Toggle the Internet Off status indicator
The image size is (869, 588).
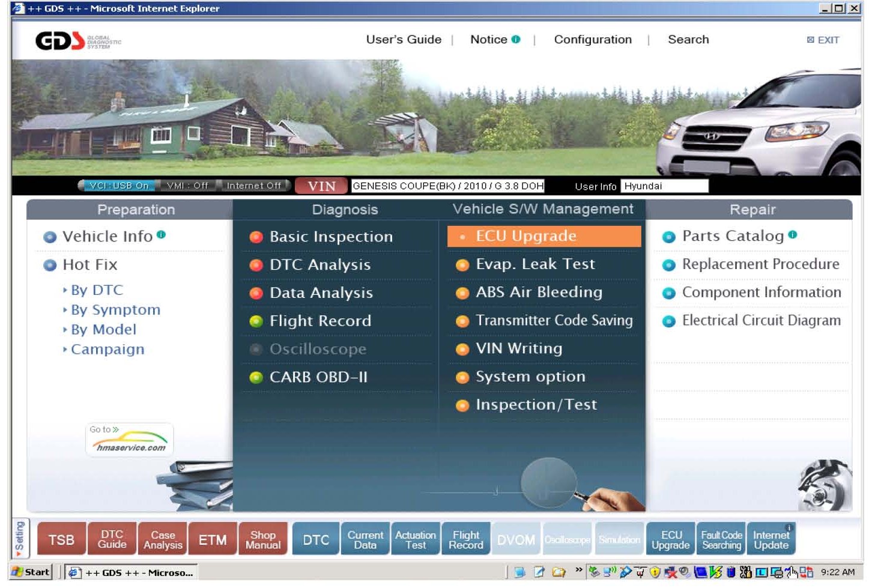coord(253,186)
